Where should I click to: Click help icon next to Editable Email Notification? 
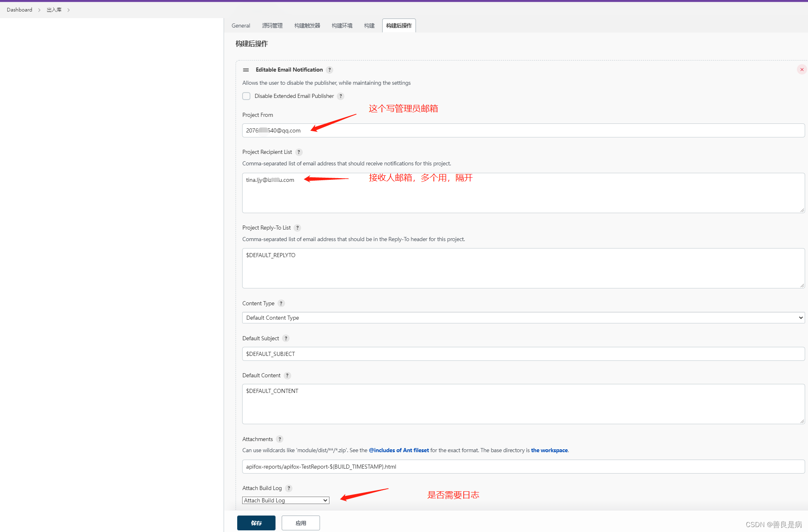[329, 70]
